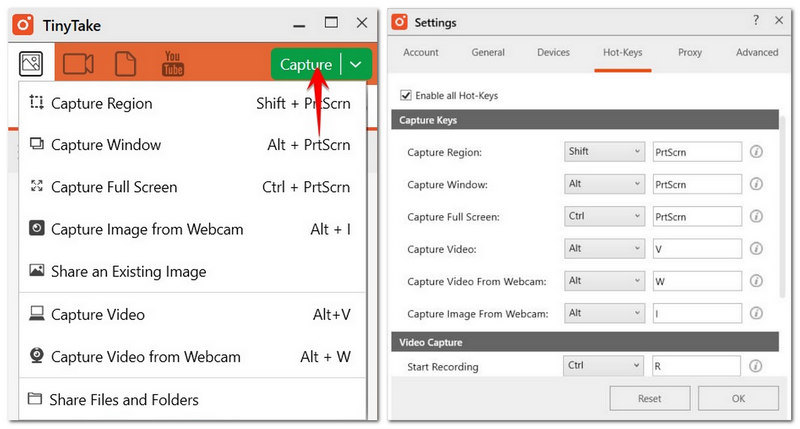The height and width of the screenshot is (429, 800).
Task: Open Start Recording modifier dropdown
Action: [605, 366]
